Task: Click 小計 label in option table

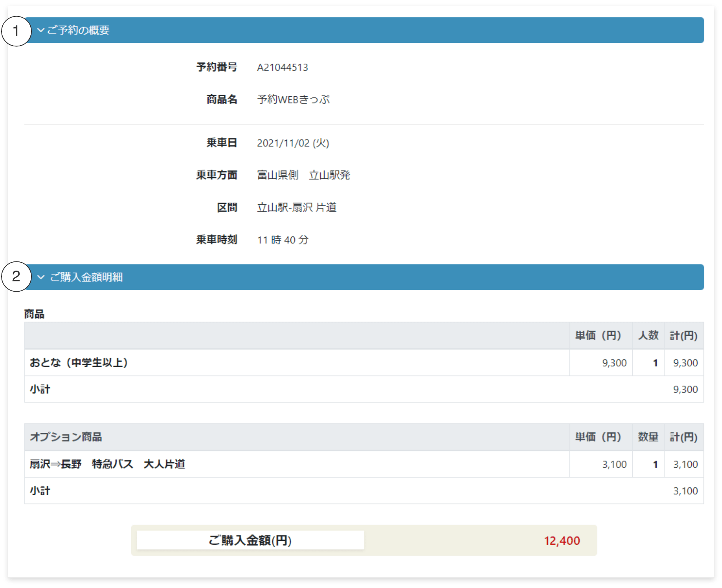Action: click(x=40, y=491)
